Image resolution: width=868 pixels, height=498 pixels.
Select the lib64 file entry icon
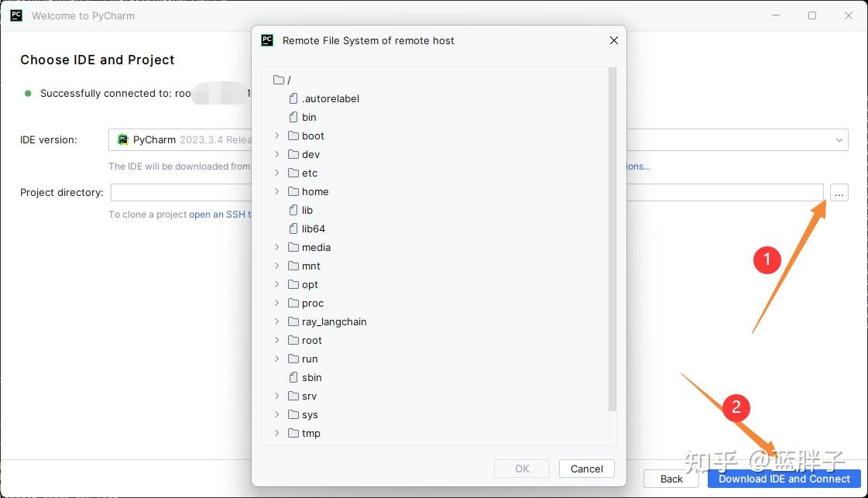[x=293, y=228]
